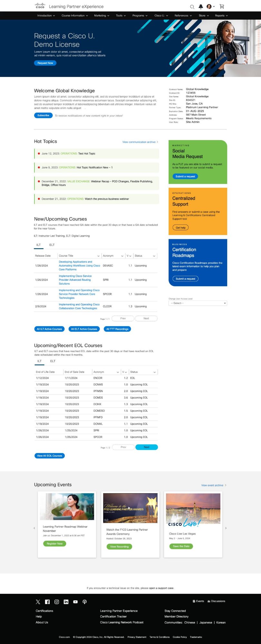Open the Status column dropdown in courses table
261x644 pixels.
coord(154,256)
